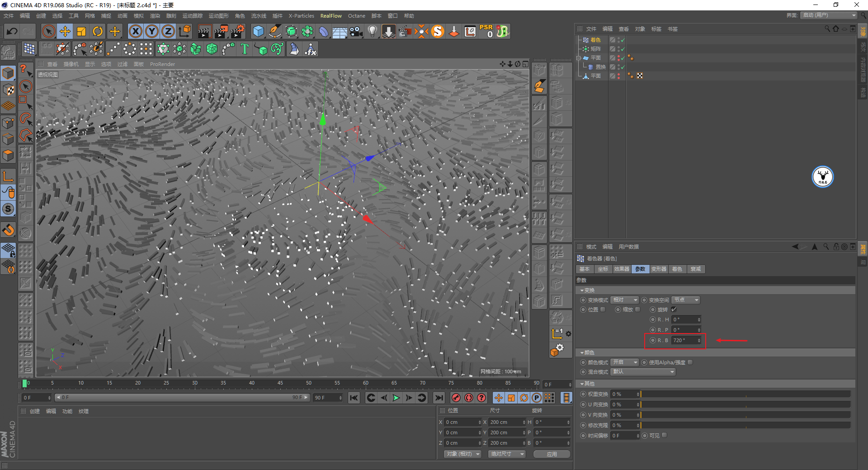Click the MoGraph Fracture icon

point(196,49)
